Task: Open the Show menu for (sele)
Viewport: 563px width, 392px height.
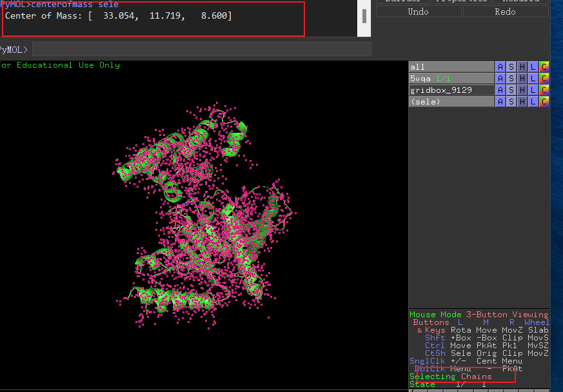Action: (x=511, y=102)
